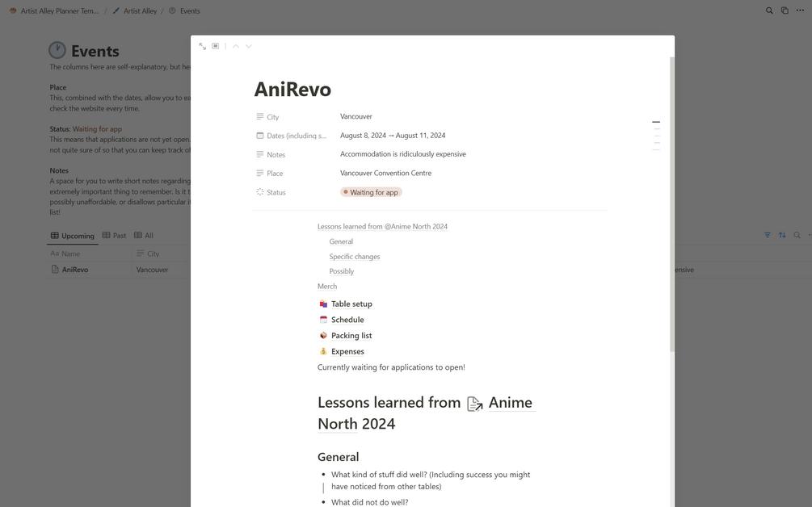This screenshot has height=507, width=812.
Task: Jump to Specific changes in table of contents
Action: point(354,257)
